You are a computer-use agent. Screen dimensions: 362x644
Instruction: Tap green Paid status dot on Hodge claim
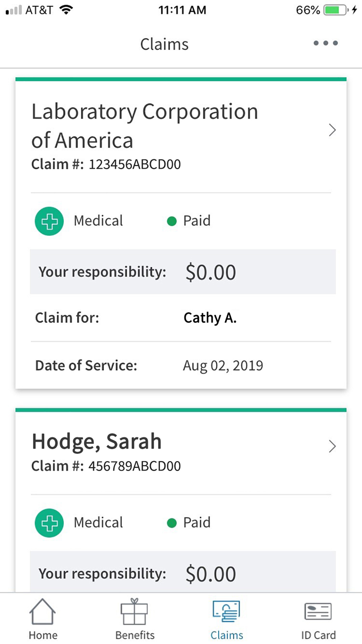coord(172,523)
